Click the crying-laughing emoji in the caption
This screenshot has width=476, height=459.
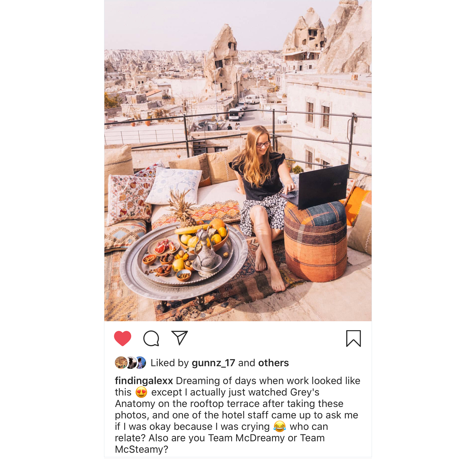[x=280, y=426]
